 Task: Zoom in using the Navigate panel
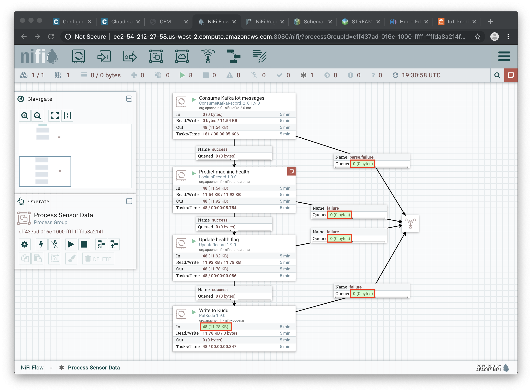tap(25, 116)
